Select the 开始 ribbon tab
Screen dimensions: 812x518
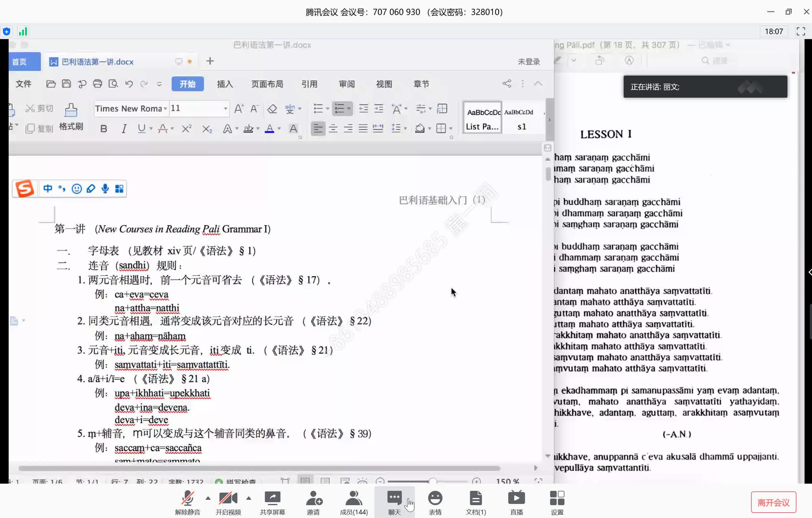[188, 84]
